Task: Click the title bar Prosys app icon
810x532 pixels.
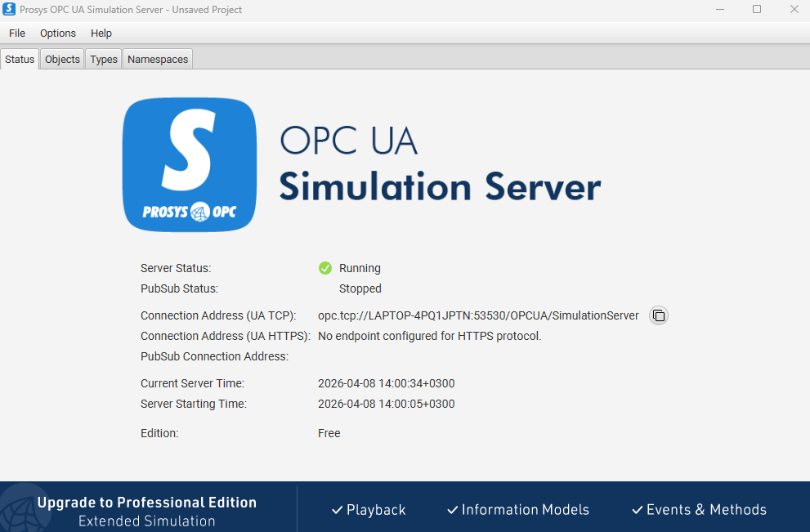Action: 9,9
